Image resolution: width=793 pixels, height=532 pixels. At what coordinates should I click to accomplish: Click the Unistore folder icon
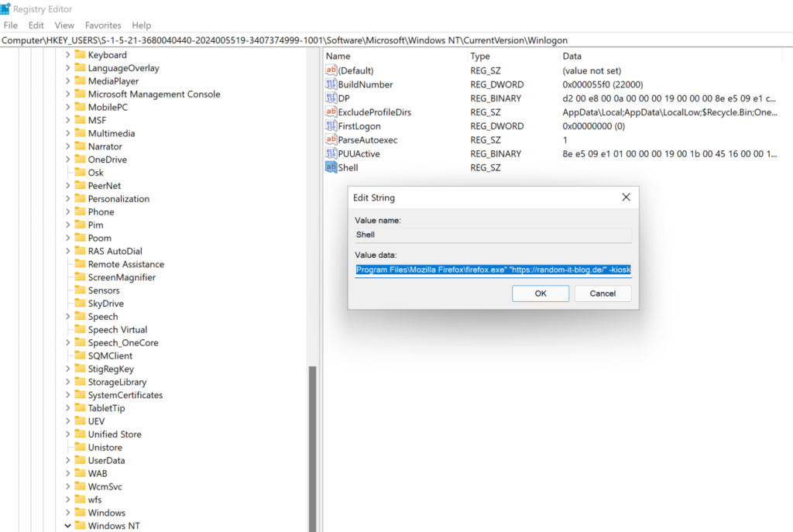pyautogui.click(x=80, y=447)
